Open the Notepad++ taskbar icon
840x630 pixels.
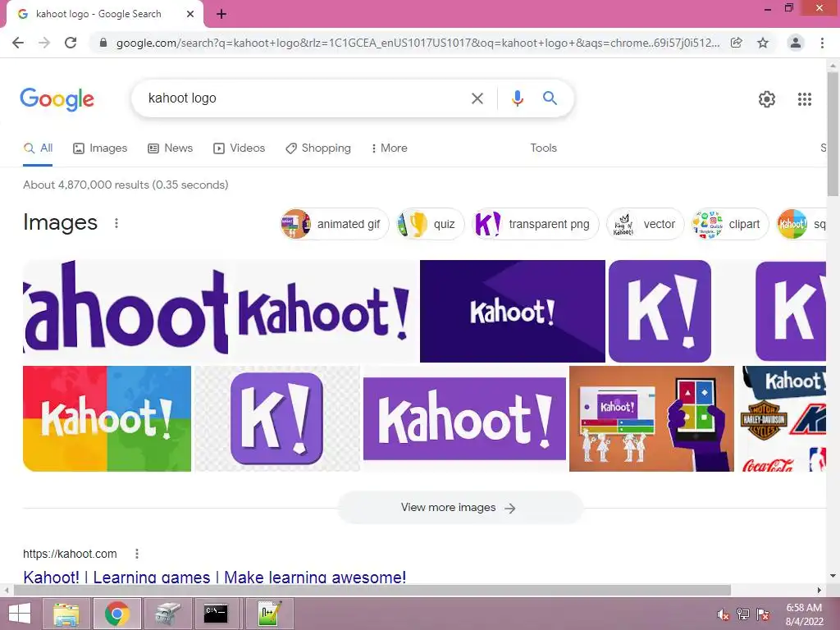pyautogui.click(x=269, y=614)
